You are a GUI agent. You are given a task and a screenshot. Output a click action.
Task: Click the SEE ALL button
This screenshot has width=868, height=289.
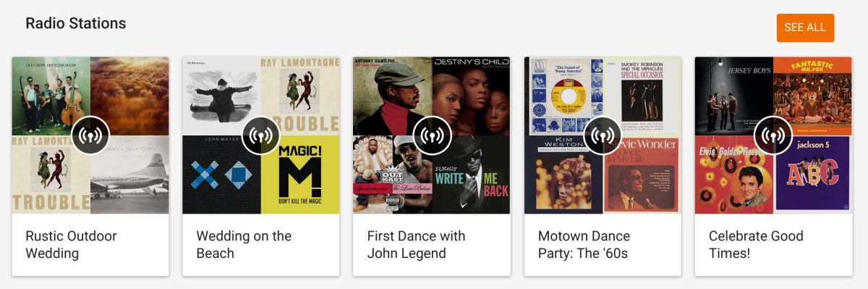pos(805,28)
